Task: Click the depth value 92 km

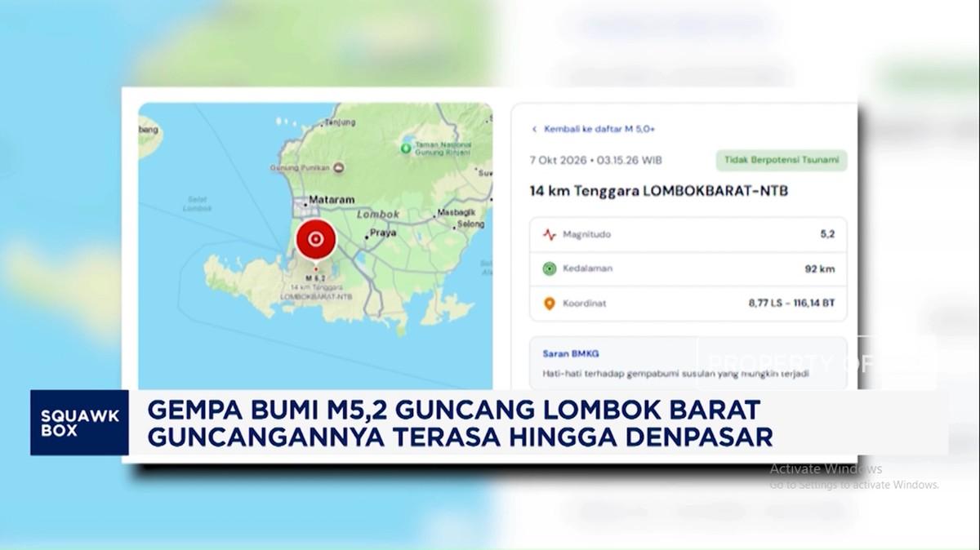Action: [x=820, y=268]
